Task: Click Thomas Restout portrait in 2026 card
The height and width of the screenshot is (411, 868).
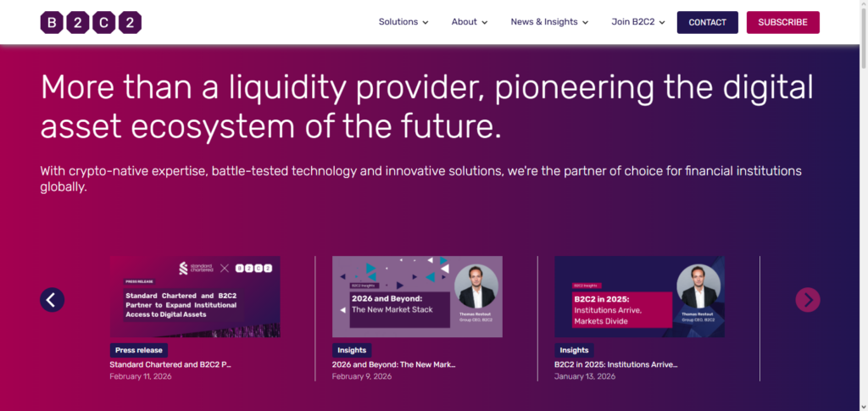Action: (x=476, y=287)
